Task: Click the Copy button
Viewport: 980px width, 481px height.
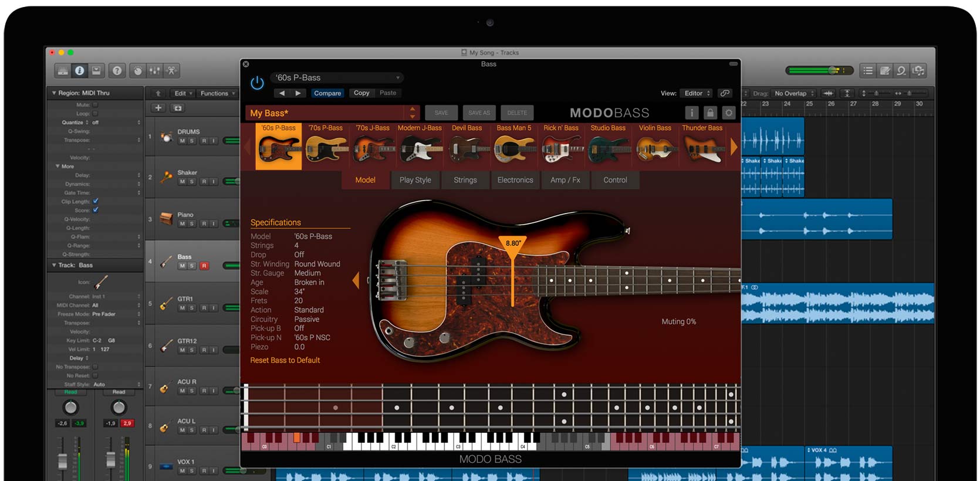Action: click(x=361, y=93)
